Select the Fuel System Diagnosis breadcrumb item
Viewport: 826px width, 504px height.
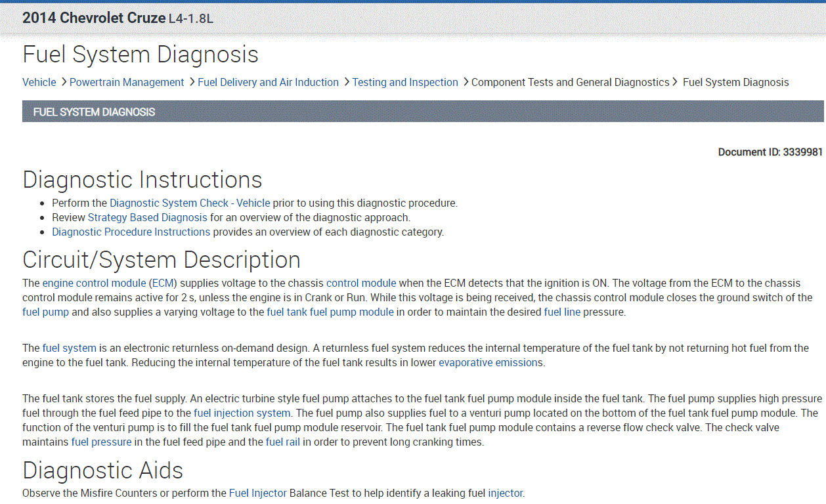click(x=735, y=82)
